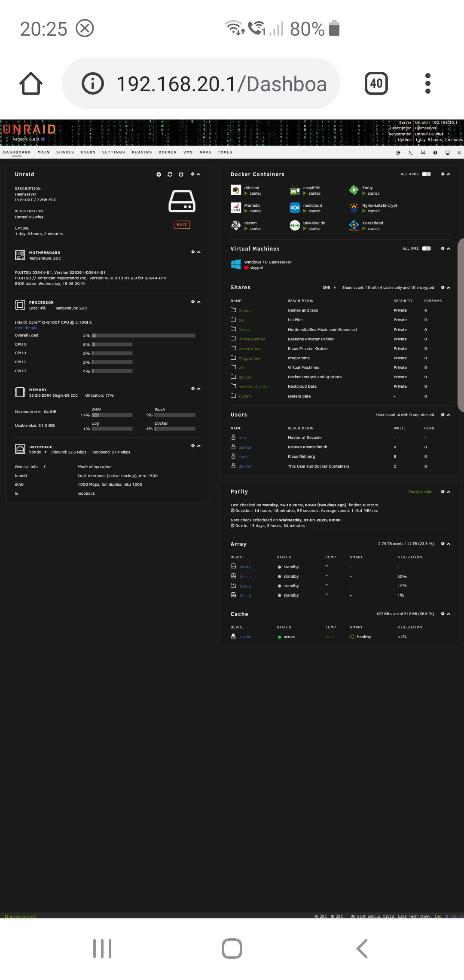Screen dimensions: 464x980
Task: Open the TvHeadend container icon
Action: point(354,225)
